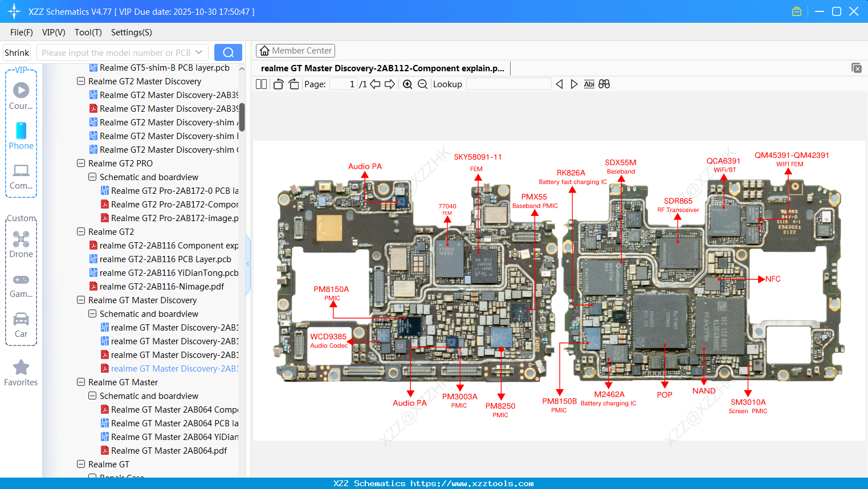This screenshot has width=868, height=489.
Task: Zoom out of the boardview document
Action: (423, 84)
